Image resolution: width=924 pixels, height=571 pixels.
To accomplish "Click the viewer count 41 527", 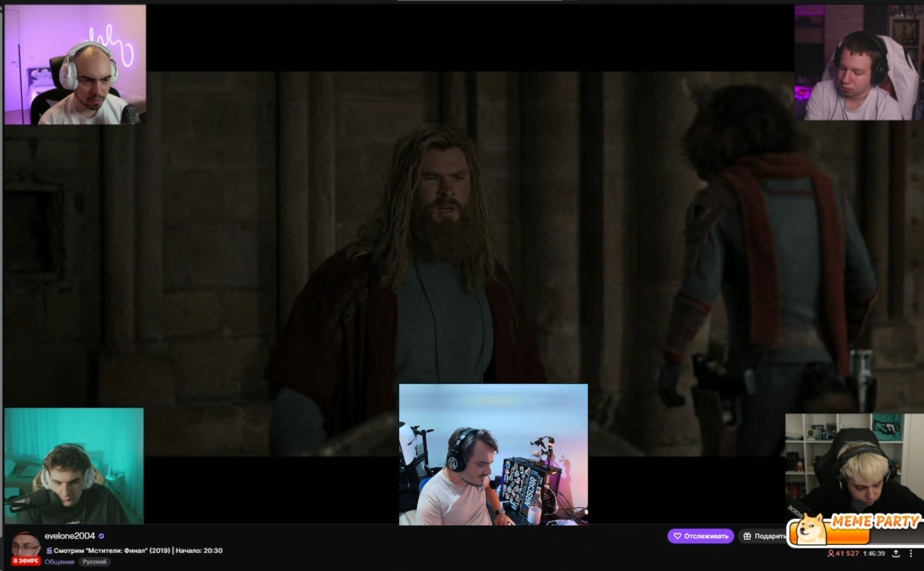I will [x=843, y=553].
